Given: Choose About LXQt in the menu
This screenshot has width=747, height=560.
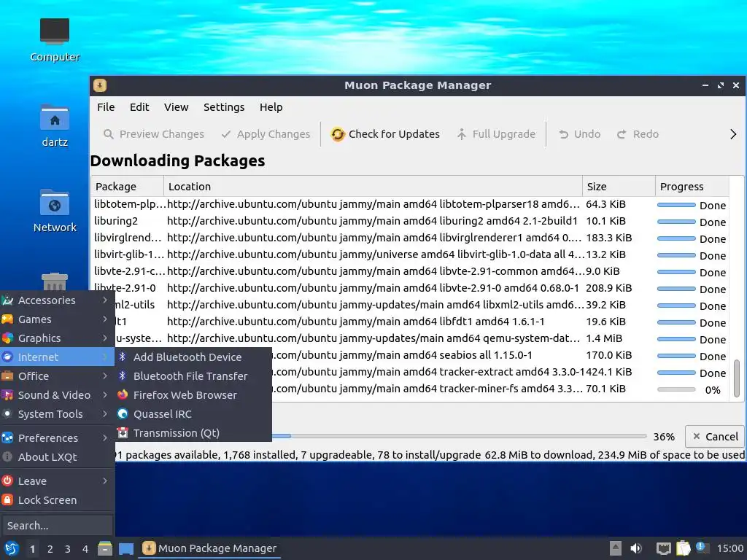Looking at the screenshot, I should (x=57, y=456).
